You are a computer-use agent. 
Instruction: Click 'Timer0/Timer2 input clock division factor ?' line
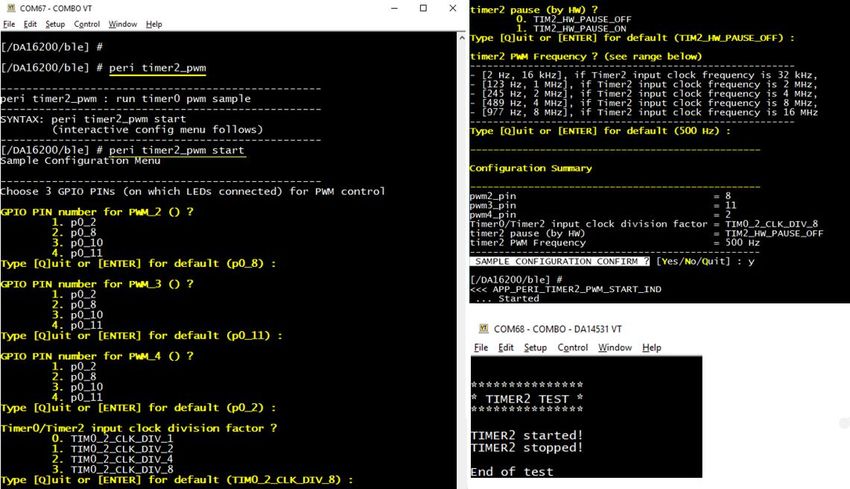pyautogui.click(x=139, y=428)
